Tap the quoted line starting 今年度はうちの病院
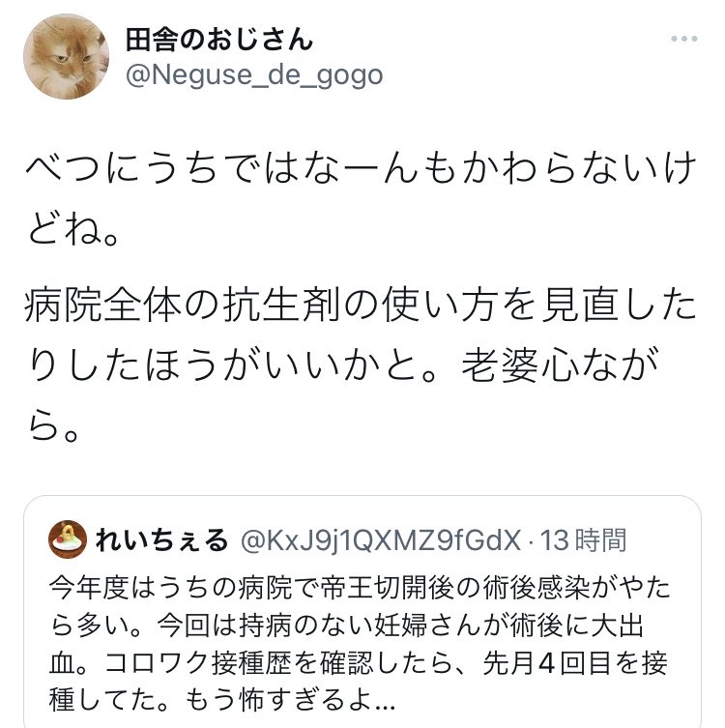The image size is (725, 728). (361, 587)
